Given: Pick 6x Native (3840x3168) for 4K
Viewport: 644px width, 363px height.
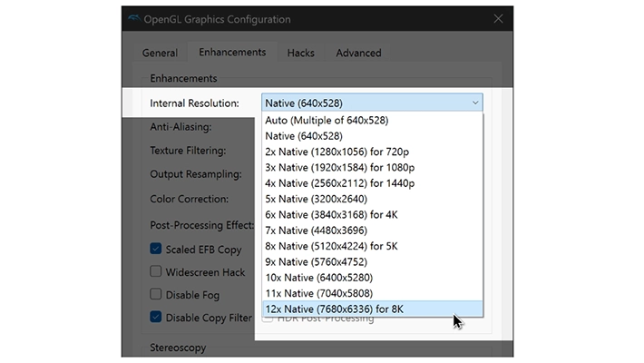Looking at the screenshot, I should (x=372, y=214).
